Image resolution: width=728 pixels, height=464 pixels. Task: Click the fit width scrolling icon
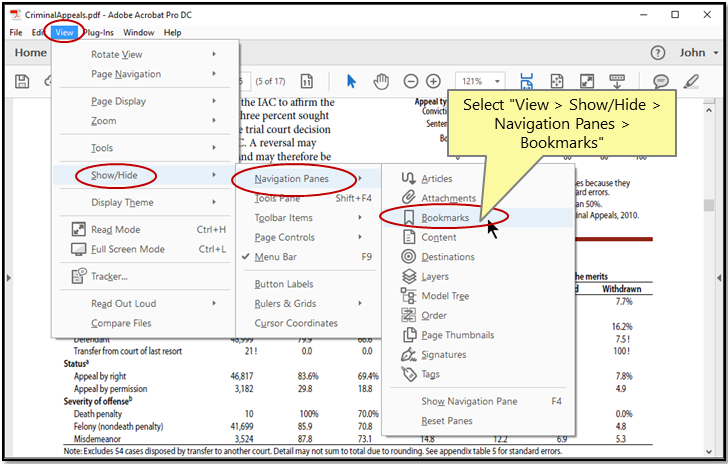[x=526, y=81]
